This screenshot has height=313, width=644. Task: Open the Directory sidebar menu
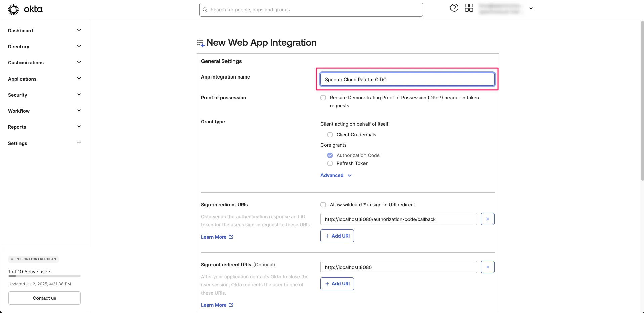[18, 46]
